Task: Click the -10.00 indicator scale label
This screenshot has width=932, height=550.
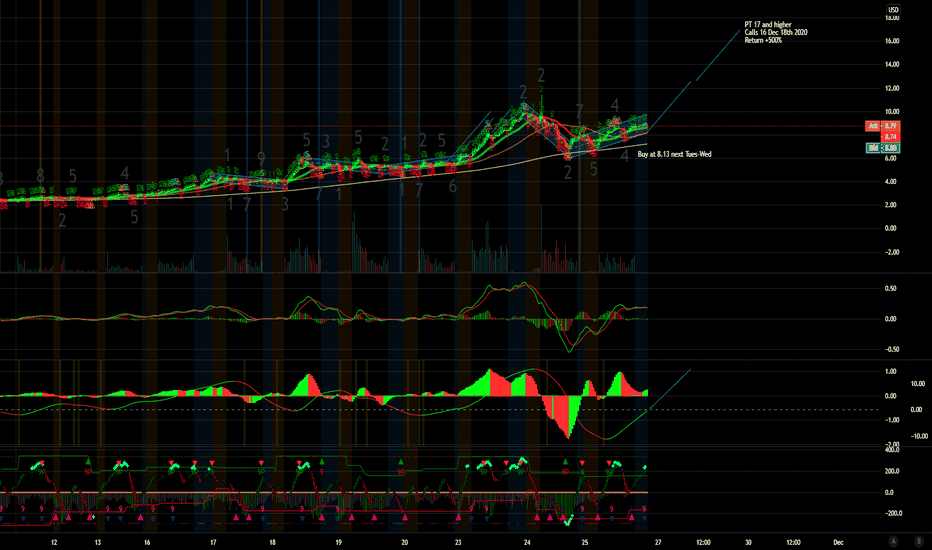Action: coord(919,436)
